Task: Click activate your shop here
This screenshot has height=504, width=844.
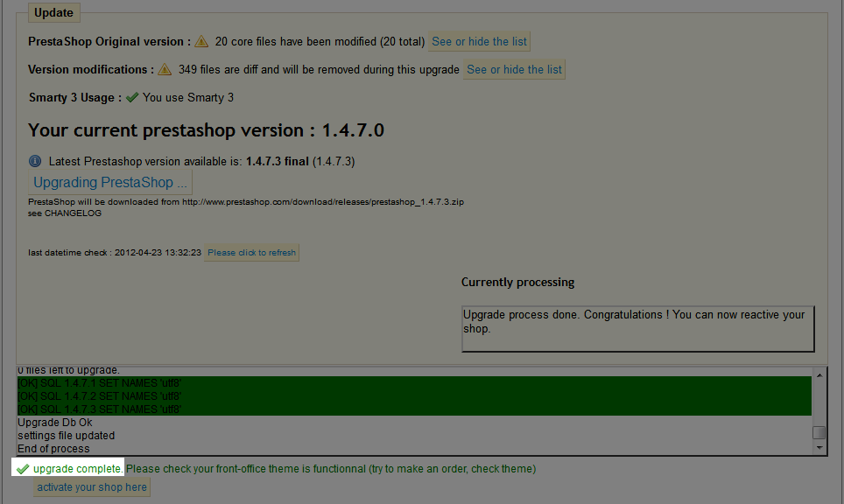Action: pos(92,486)
